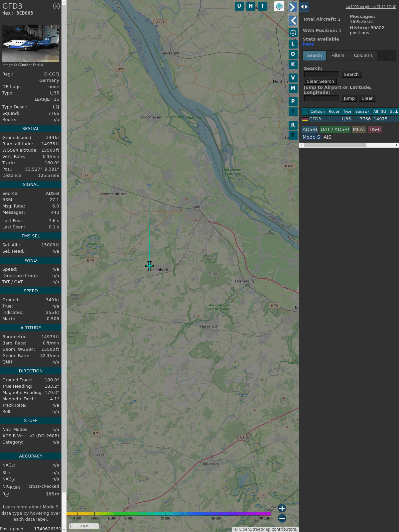Toggle the V map button
The height and width of the screenshot is (532, 399).
point(293,78)
